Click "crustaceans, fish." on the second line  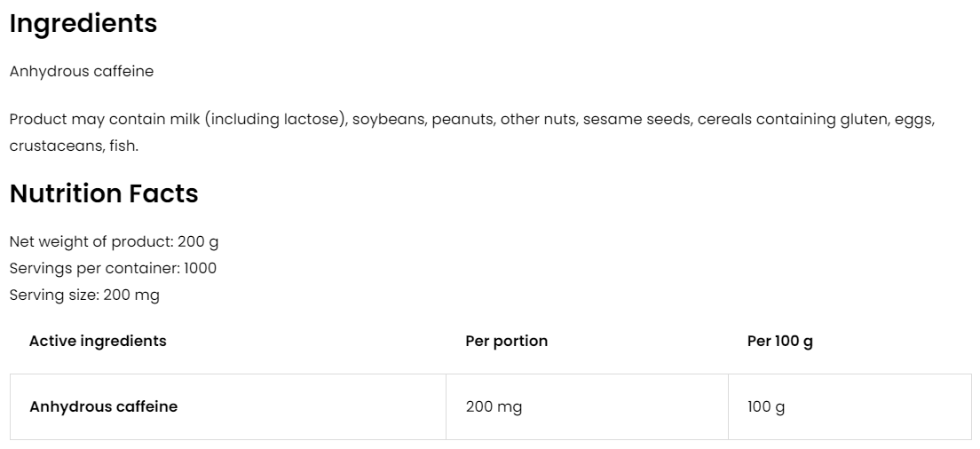coord(74,146)
